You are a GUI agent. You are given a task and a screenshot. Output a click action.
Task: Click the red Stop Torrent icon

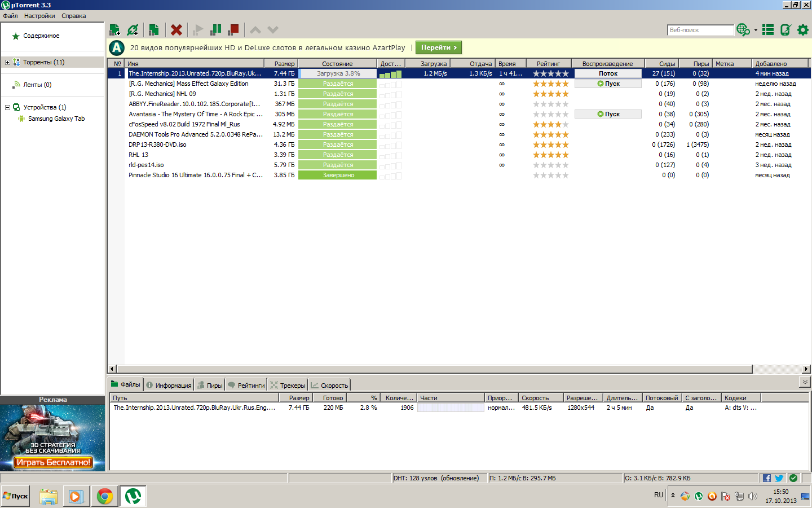tap(233, 29)
